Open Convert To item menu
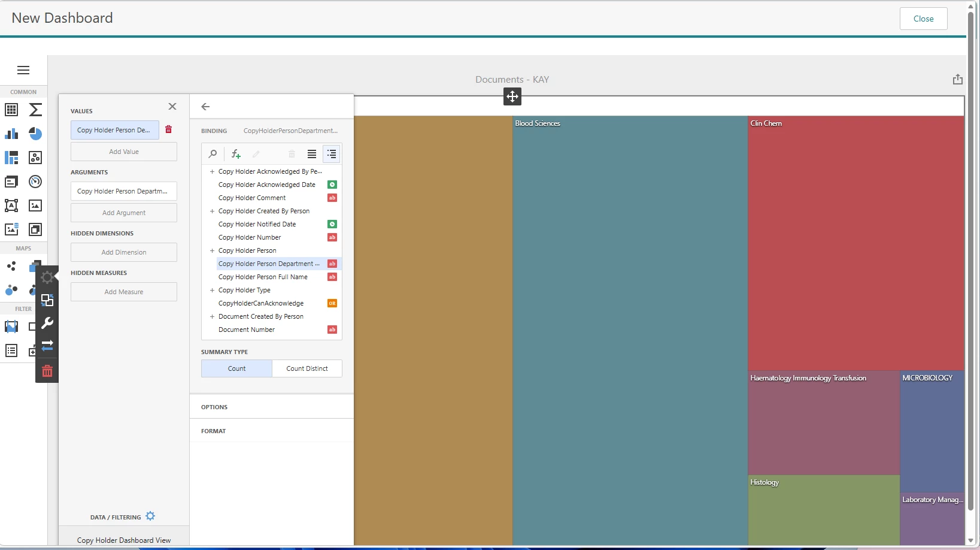The height and width of the screenshot is (550, 980). (x=47, y=346)
